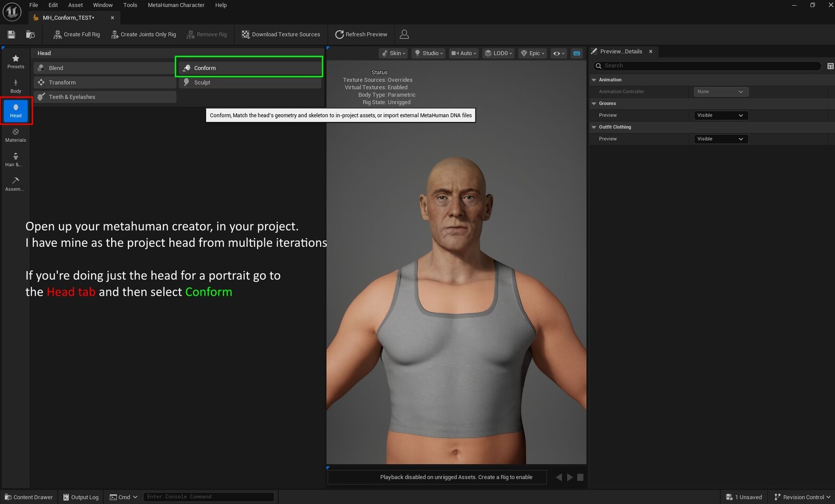Select the Preview Details tab
This screenshot has width=835, height=504.
click(621, 52)
